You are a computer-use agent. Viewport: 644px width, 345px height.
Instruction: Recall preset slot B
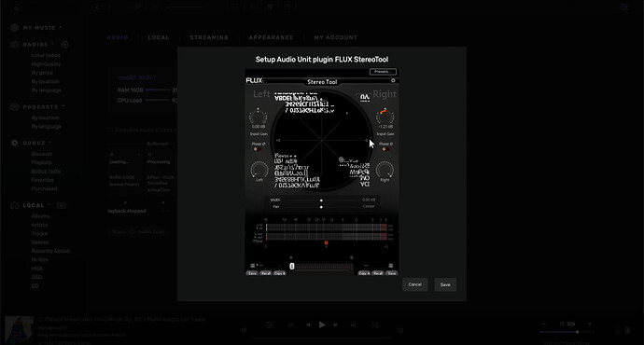(x=378, y=273)
